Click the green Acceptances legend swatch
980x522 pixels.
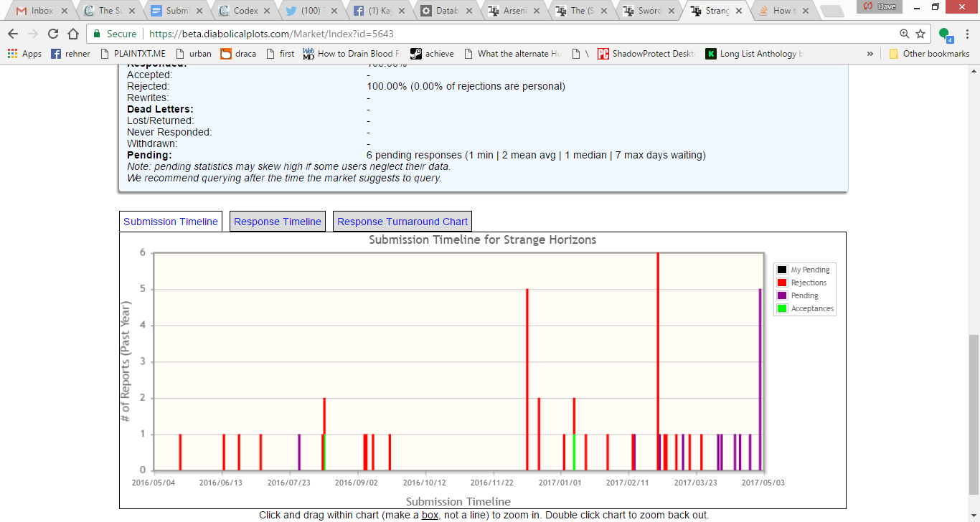(x=782, y=308)
